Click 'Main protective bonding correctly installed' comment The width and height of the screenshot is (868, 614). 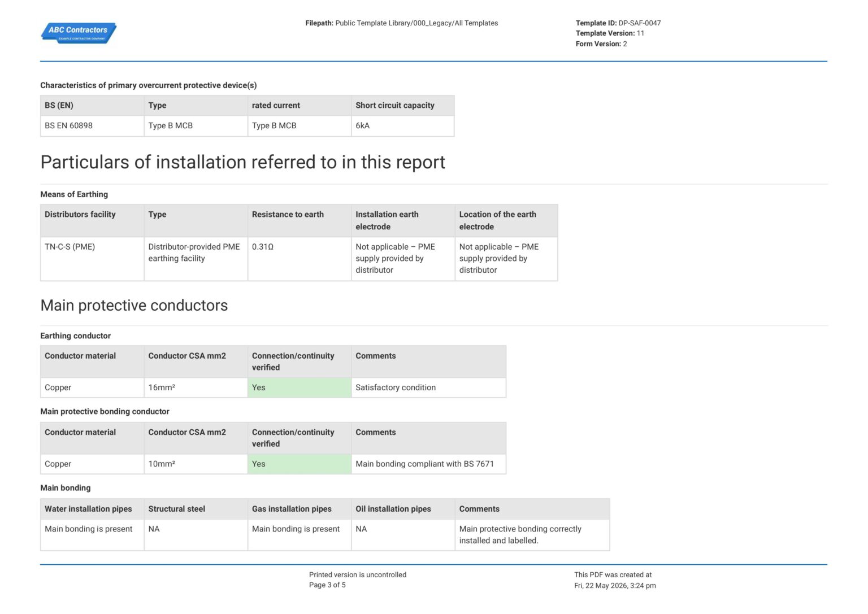(532, 535)
